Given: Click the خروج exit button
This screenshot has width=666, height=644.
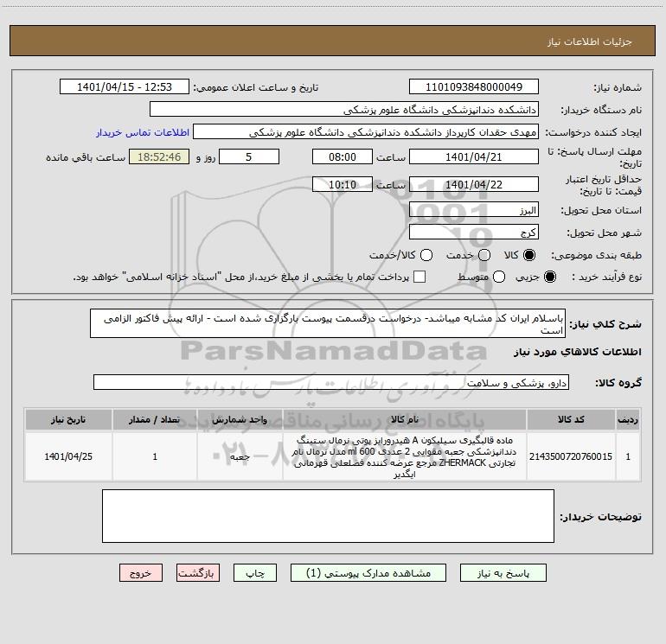Looking at the screenshot, I should (141, 573).
